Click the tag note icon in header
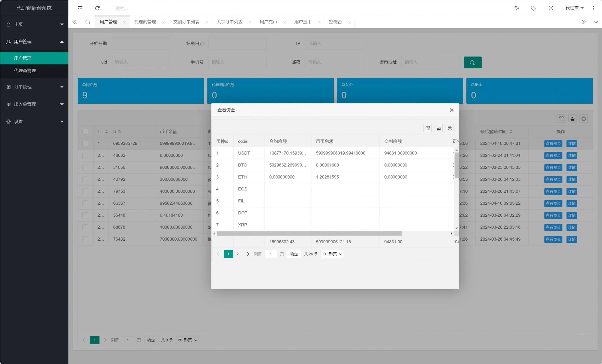The width and height of the screenshot is (602, 364). pyautogui.click(x=533, y=8)
